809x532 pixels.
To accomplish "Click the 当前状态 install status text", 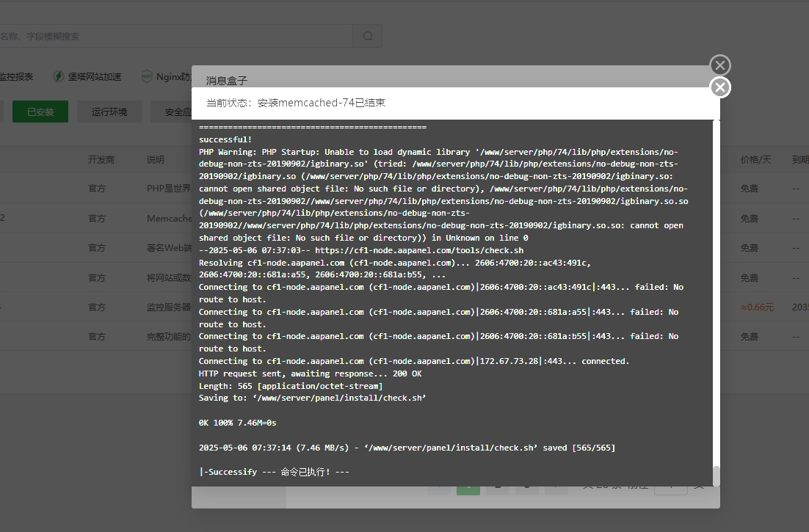I will [296, 103].
